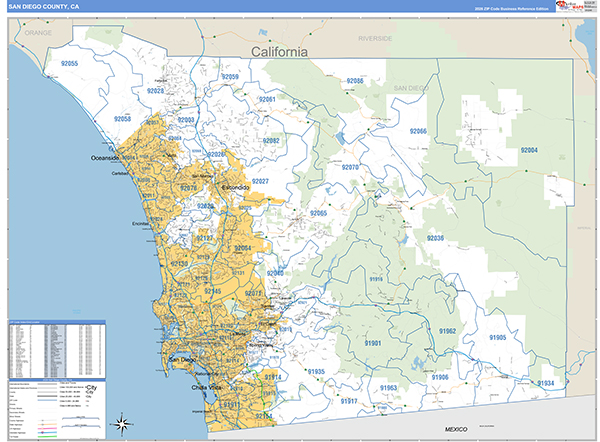Select ZIP code 92036 label
600x442 pixels.
pyautogui.click(x=441, y=238)
